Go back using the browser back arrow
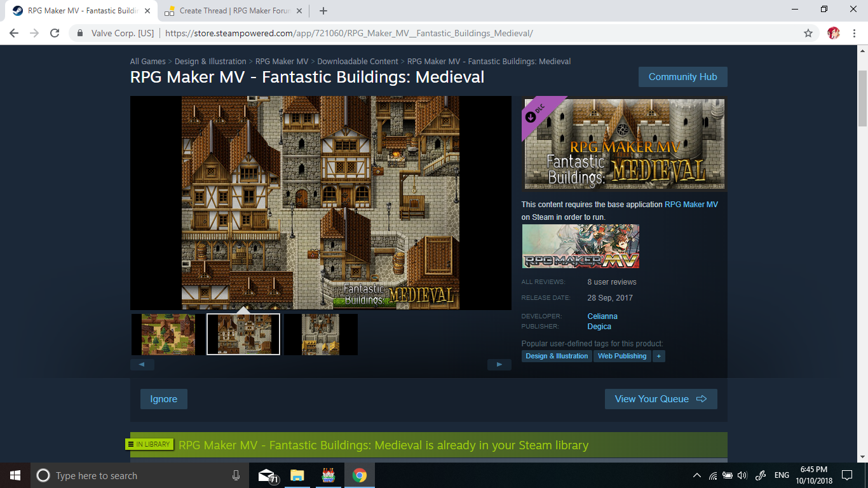This screenshot has height=488, width=868. (14, 33)
